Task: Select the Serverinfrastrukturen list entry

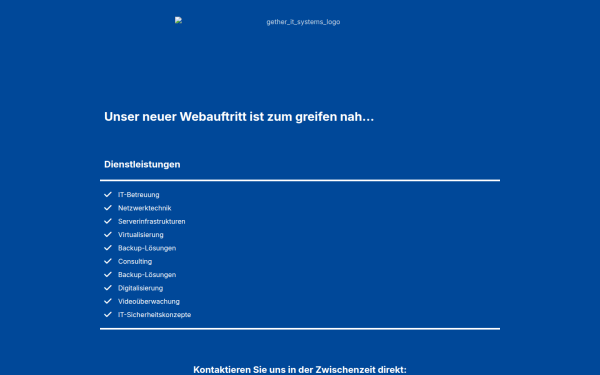Action: click(x=152, y=222)
